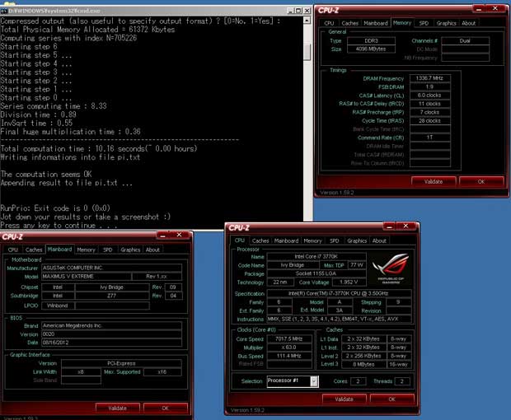Screen dimensions: 511x420
Task: Click the motherboard Model field MAXIMUS V EXTREME
Action: [87, 277]
